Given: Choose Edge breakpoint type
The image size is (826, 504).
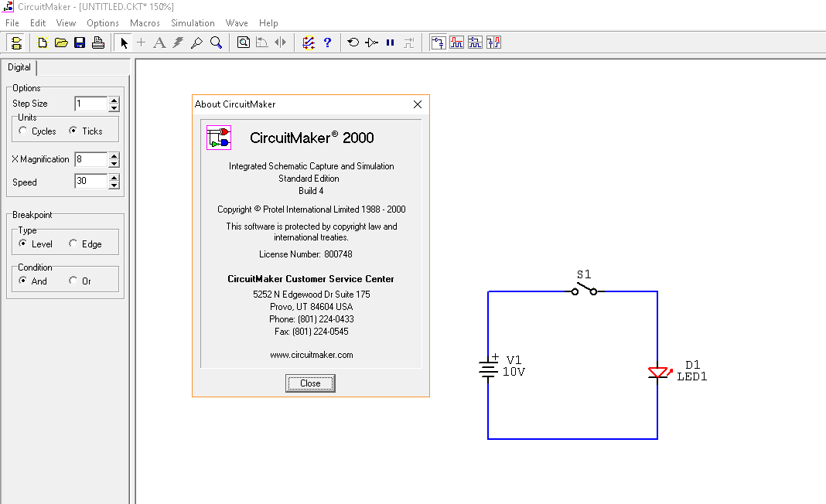Looking at the screenshot, I should [x=73, y=243].
